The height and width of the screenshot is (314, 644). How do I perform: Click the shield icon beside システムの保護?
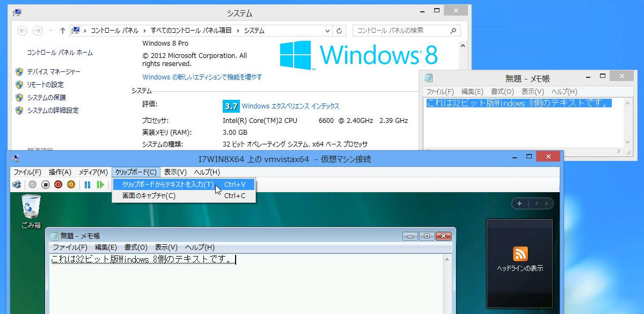coord(19,98)
